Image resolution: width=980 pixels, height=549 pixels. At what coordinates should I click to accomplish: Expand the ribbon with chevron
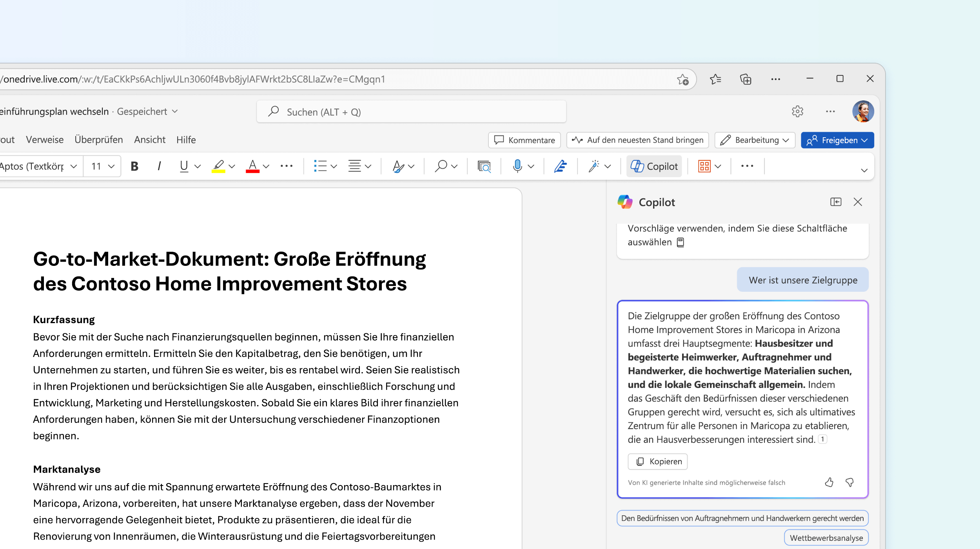[864, 171]
